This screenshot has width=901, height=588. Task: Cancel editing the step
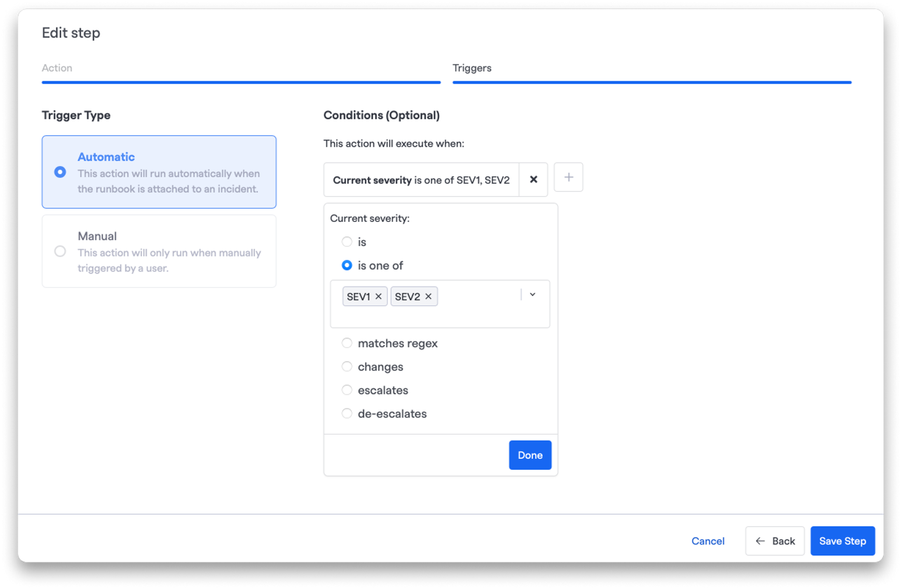tap(708, 541)
